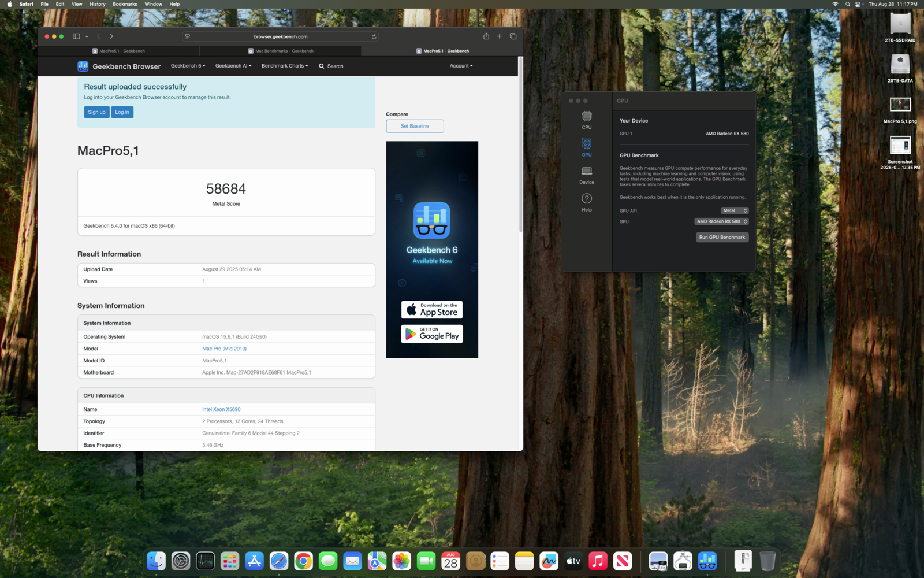Open the AMD Radeon RX 580 GPU selector
The width and height of the screenshot is (924, 578).
click(x=721, y=221)
